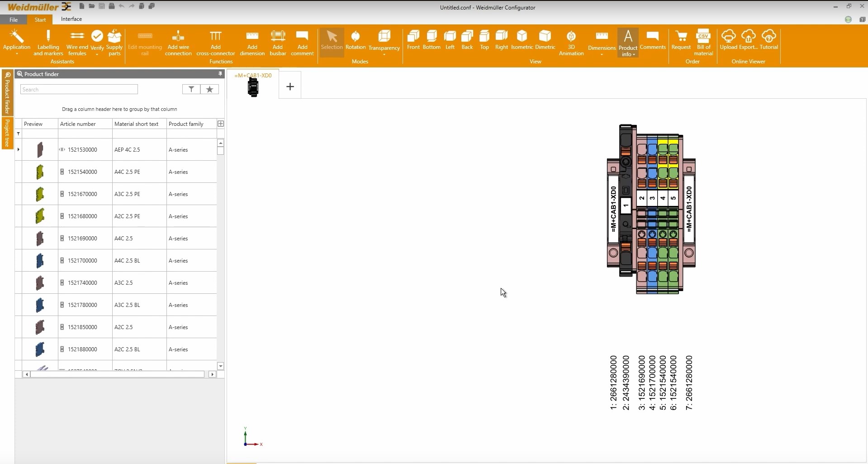This screenshot has height=464, width=868.
Task: Toggle the funnel filter button beside Search
Action: (191, 89)
